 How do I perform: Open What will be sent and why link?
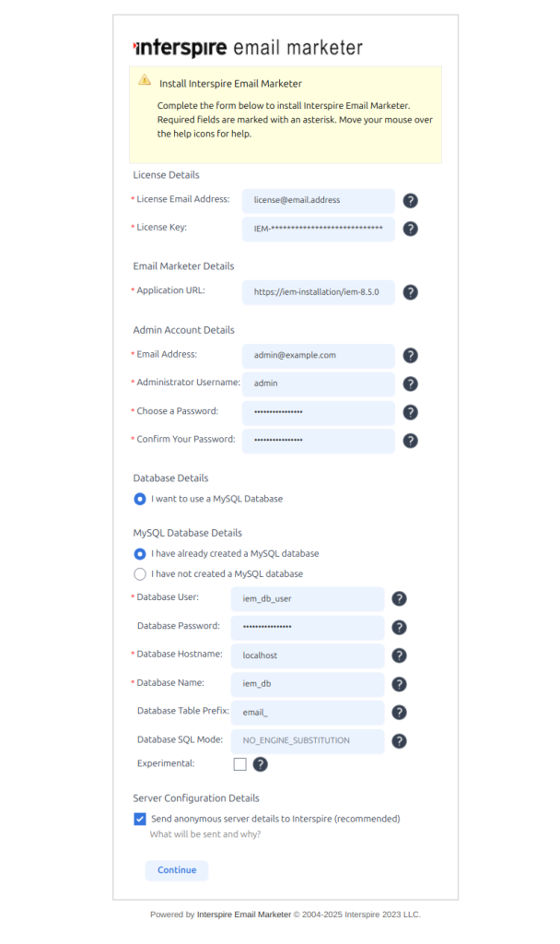(205, 835)
